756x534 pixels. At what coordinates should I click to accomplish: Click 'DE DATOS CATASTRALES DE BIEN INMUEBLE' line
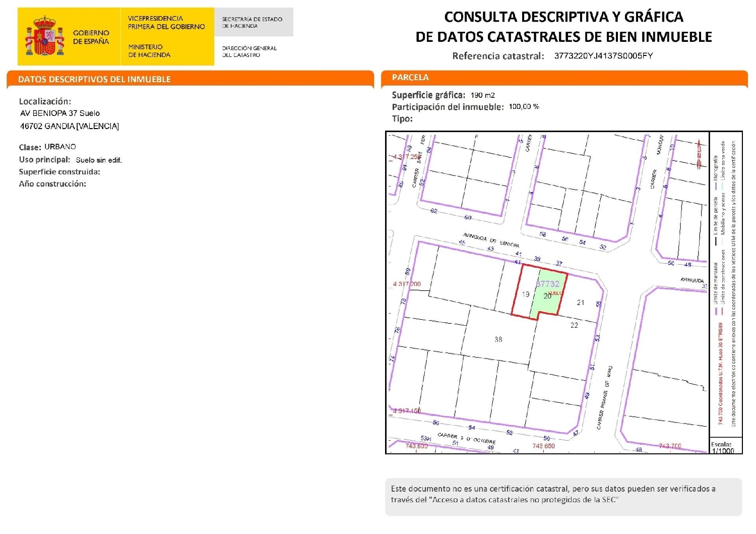point(563,37)
